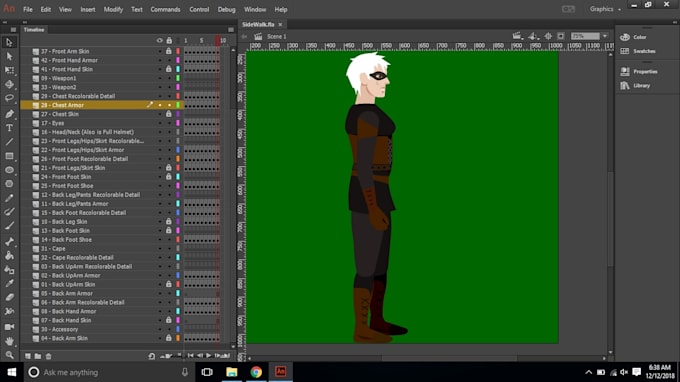Open the Edit Symbols dropdown
Image resolution: width=680 pixels, height=382 pixels.
click(x=533, y=36)
